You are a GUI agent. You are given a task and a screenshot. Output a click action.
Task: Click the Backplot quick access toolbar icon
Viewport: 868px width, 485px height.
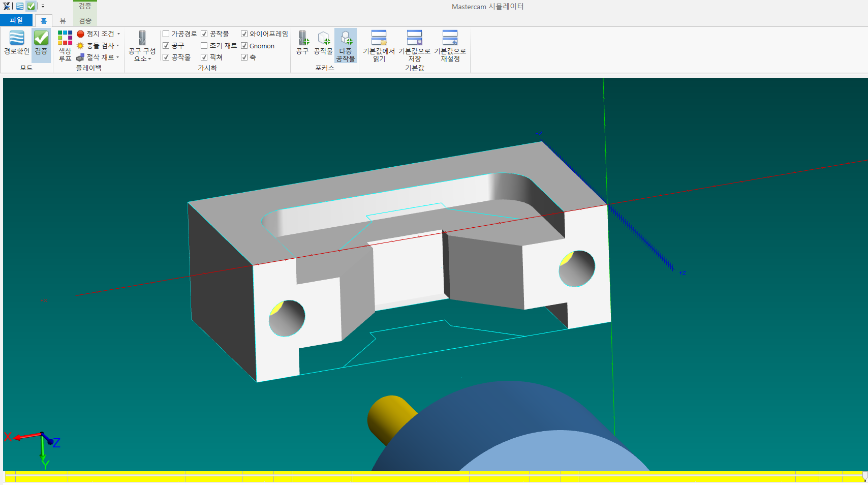[19, 6]
